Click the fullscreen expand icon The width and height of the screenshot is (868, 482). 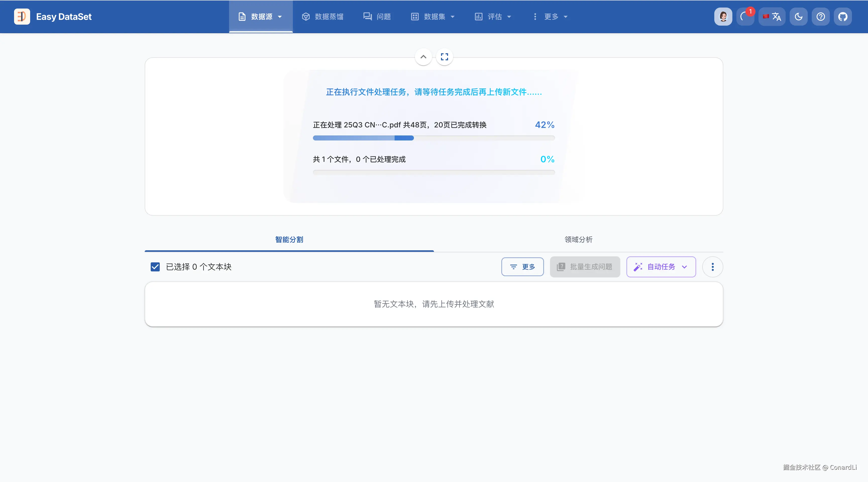tap(445, 57)
